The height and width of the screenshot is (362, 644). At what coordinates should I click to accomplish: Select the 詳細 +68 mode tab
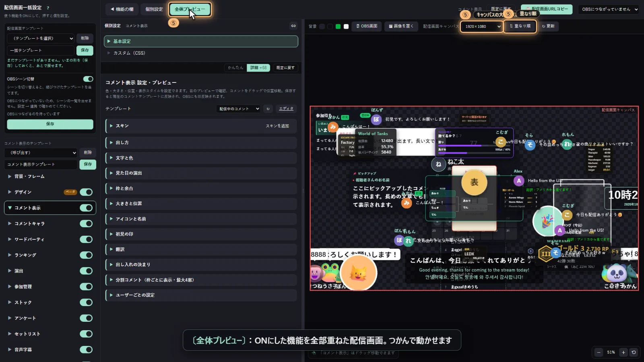pos(258,68)
